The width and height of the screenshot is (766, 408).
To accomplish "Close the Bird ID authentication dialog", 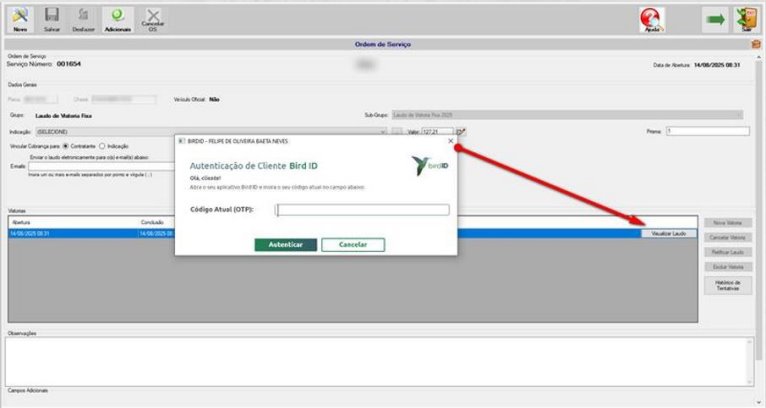I will click(x=450, y=141).
